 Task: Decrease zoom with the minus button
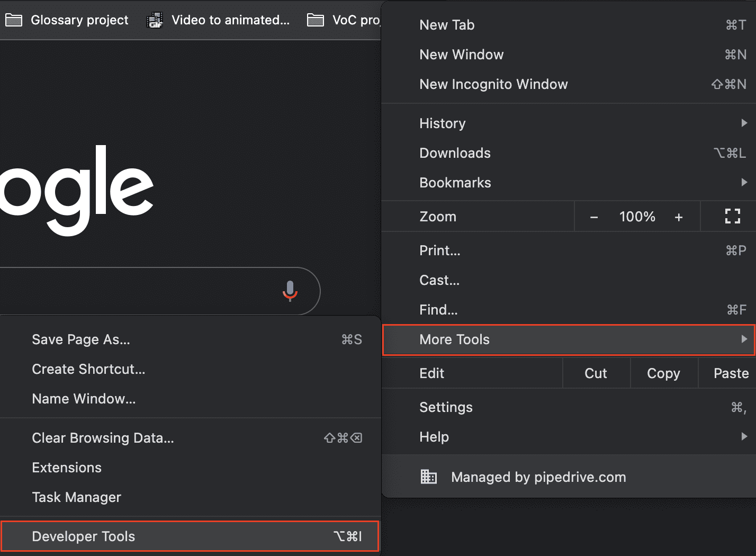point(594,217)
